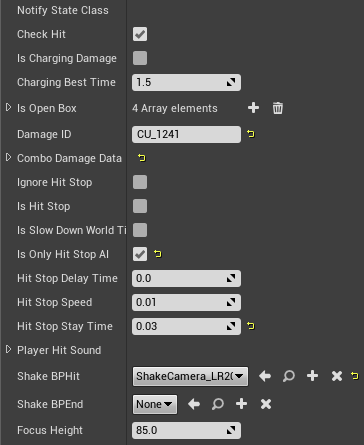Image resolution: width=364 pixels, height=445 pixels.
Task: Use selected asset arrow for Shake BPHit
Action: tap(265, 376)
